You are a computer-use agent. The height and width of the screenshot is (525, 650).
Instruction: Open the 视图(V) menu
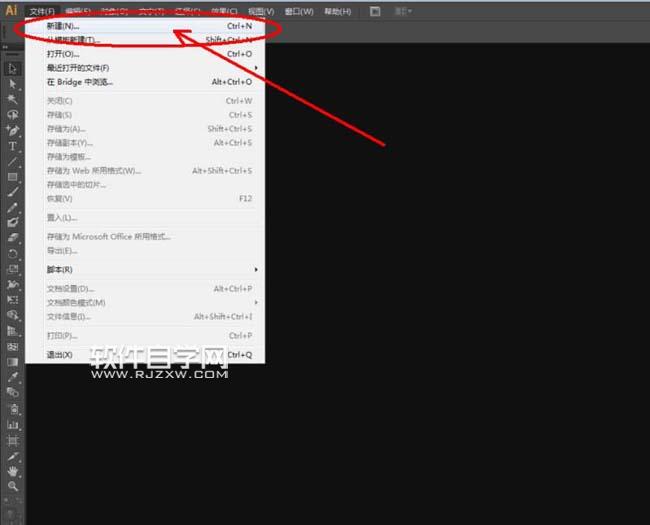(261, 11)
